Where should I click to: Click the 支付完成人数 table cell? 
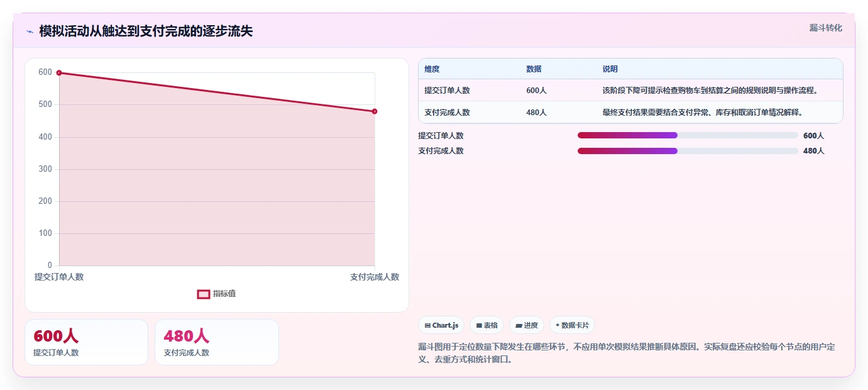pyautogui.click(x=447, y=113)
